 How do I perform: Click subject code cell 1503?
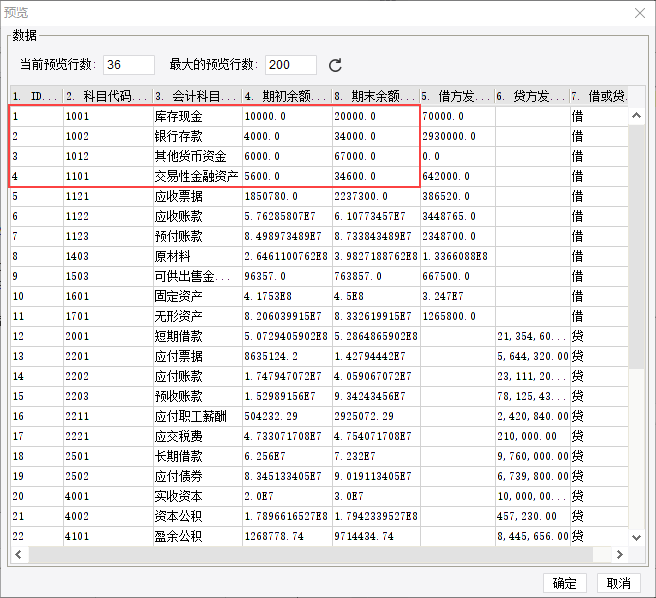108,276
